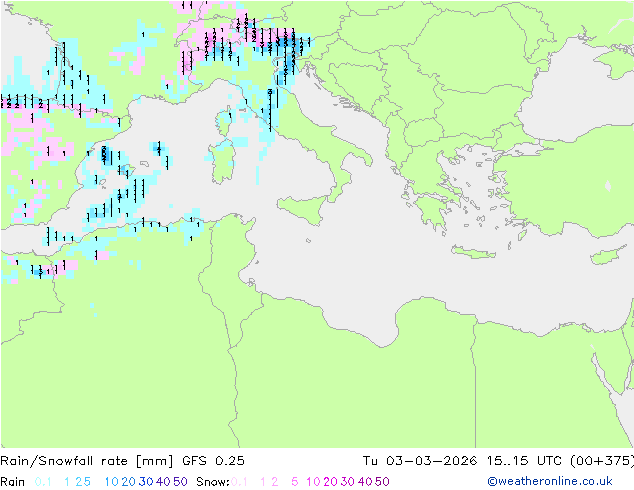The width and height of the screenshot is (634, 490).
Task: Select the Snow legend value 20
Action: pyautogui.click(x=330, y=482)
